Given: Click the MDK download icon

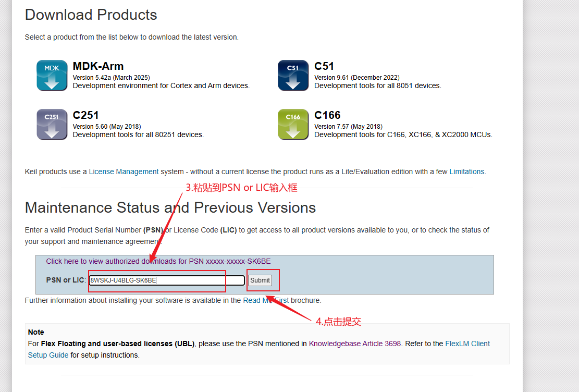Looking at the screenshot, I should [x=52, y=76].
